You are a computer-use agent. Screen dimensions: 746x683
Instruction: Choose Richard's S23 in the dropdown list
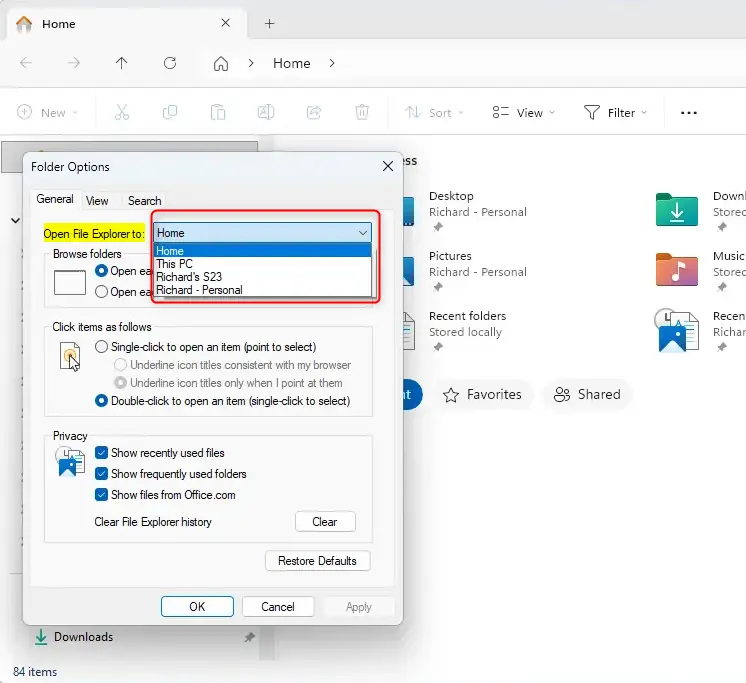pos(262,277)
